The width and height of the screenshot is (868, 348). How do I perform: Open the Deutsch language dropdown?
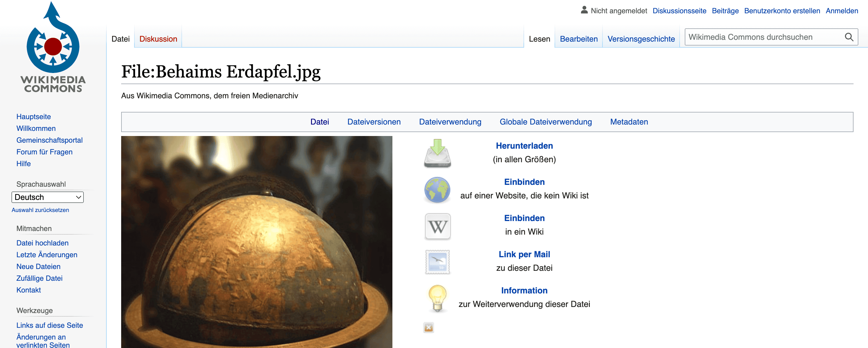click(47, 197)
